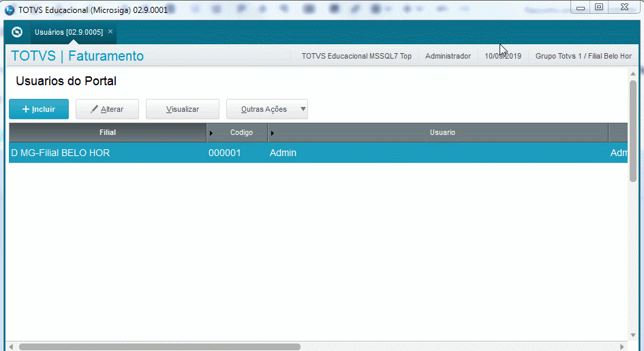Click 'TOTVS Educacional MSSQL7 Top' label

coord(356,57)
